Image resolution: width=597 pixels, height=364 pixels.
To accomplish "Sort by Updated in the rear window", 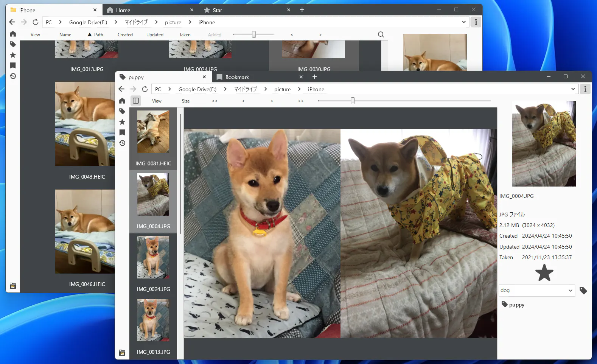I will pyautogui.click(x=155, y=35).
